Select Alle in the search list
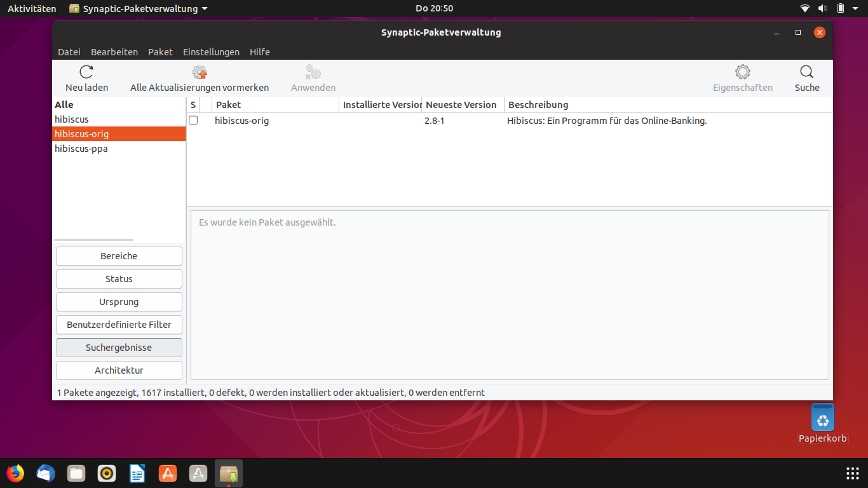This screenshot has height=488, width=868. click(119, 105)
